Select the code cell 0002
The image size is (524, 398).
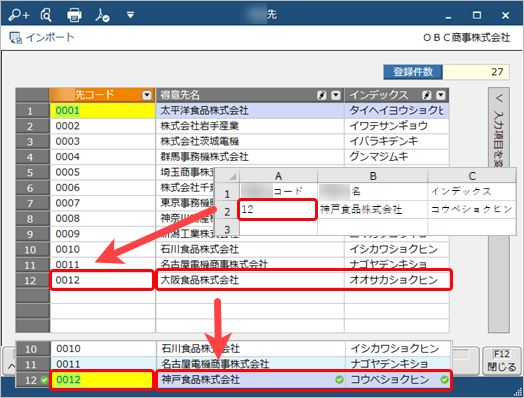click(102, 126)
